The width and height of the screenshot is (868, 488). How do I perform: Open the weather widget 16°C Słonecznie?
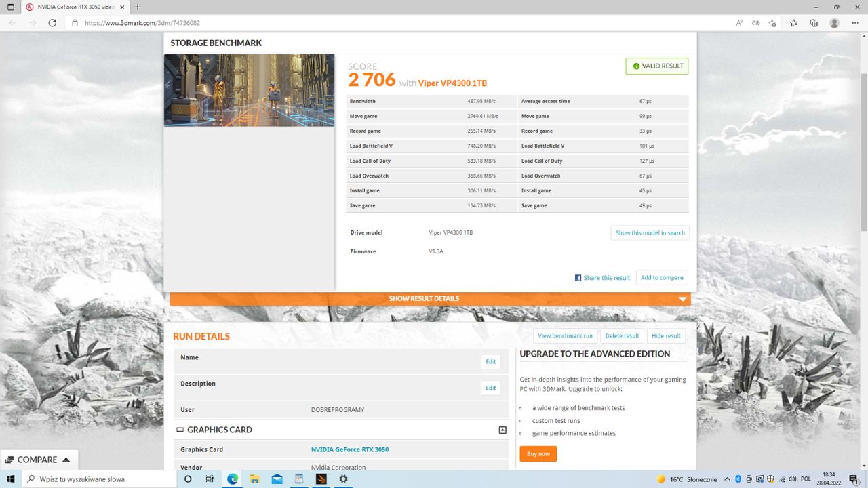click(686, 479)
